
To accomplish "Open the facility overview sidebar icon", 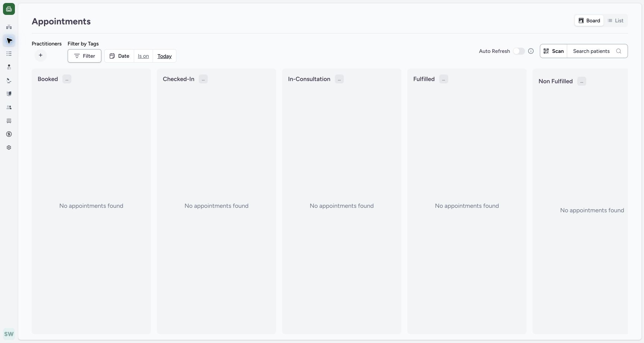I will tap(9, 27).
